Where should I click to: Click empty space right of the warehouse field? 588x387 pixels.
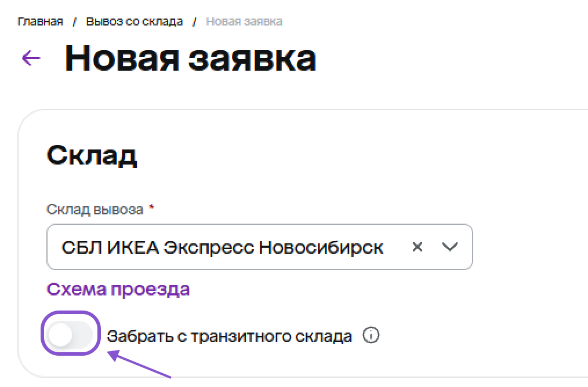(528, 247)
